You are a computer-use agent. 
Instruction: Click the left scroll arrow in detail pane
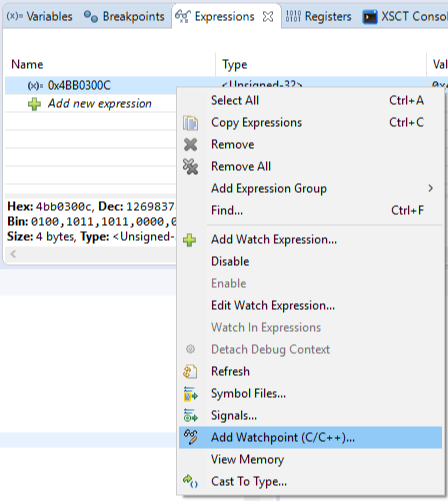point(13,254)
